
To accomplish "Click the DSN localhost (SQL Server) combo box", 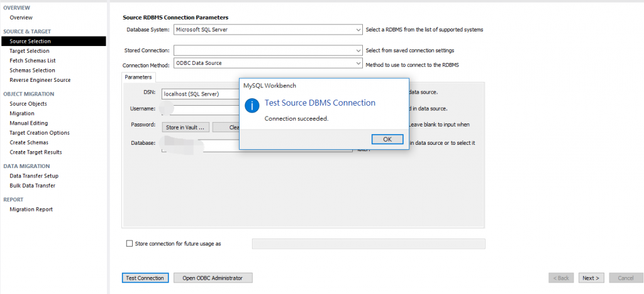I will [x=201, y=94].
